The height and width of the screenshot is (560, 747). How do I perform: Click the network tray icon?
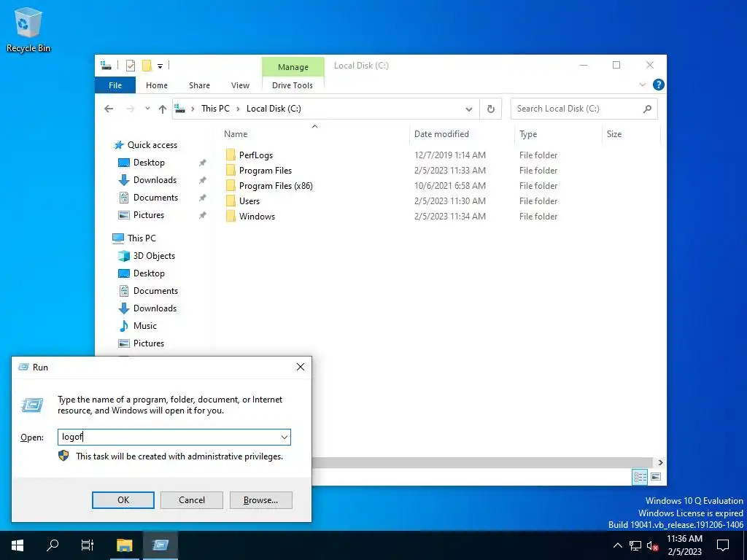635,545
